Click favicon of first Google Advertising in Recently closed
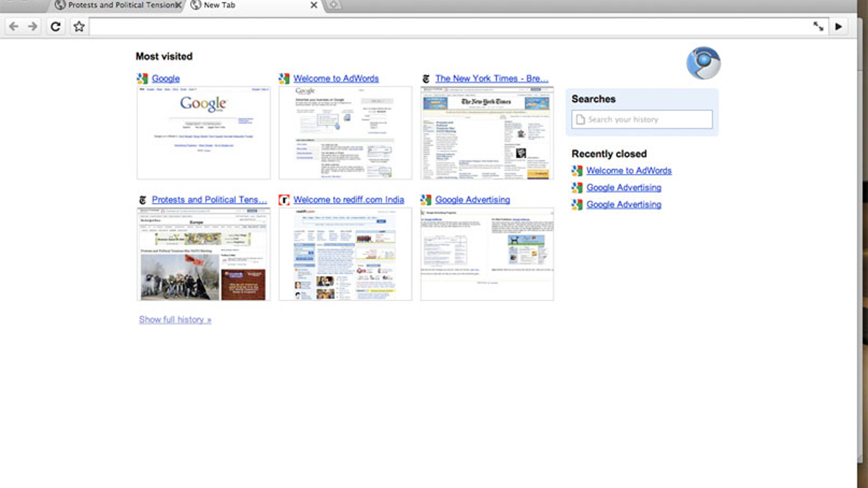 pyautogui.click(x=577, y=188)
